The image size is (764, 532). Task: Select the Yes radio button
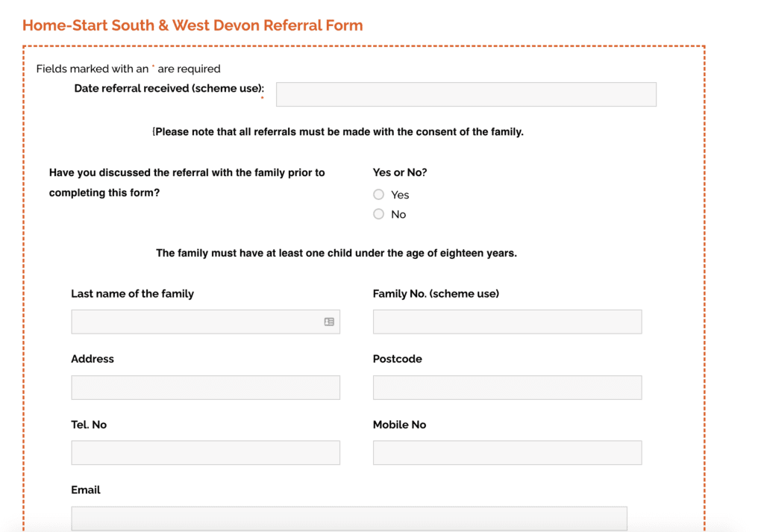(x=379, y=194)
